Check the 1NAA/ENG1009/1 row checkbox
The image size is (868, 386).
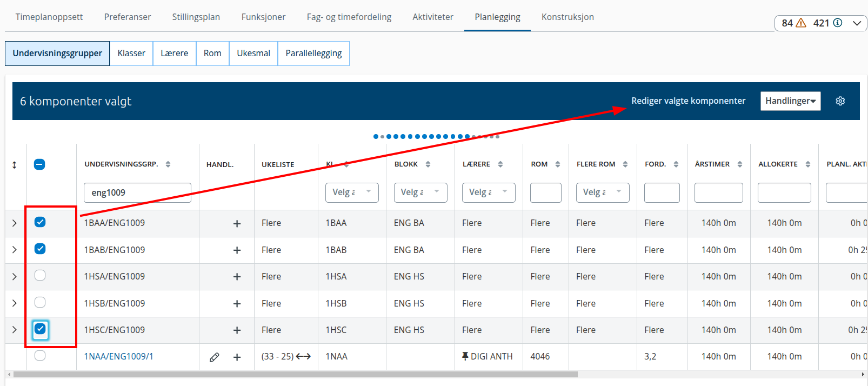click(40, 356)
